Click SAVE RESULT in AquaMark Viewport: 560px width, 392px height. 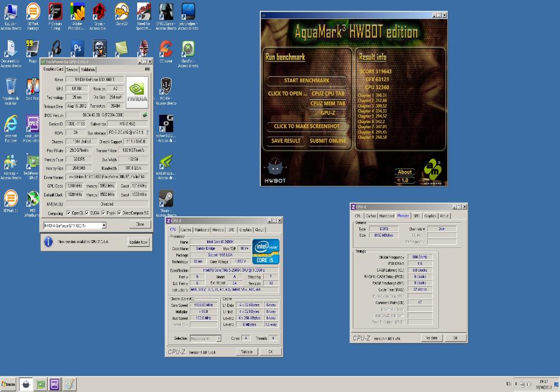coord(286,141)
